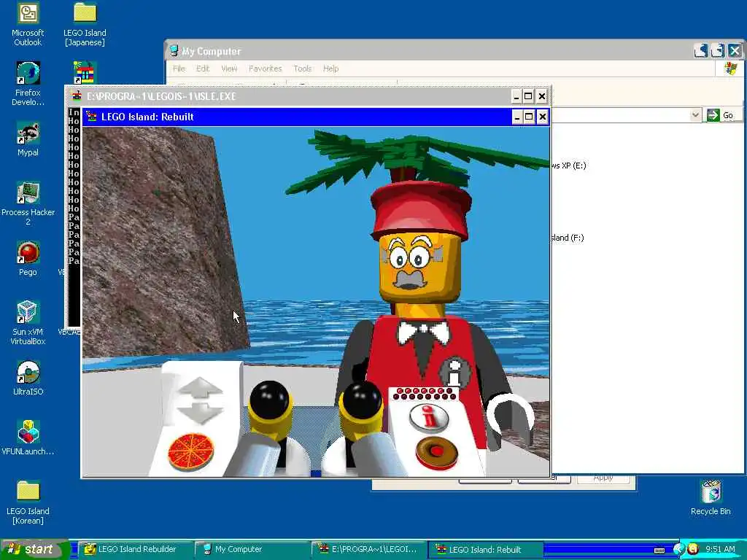Switch to E:\PROGRA~1\LEGOI... taskbar button
This screenshot has height=560, width=747.
tap(368, 549)
